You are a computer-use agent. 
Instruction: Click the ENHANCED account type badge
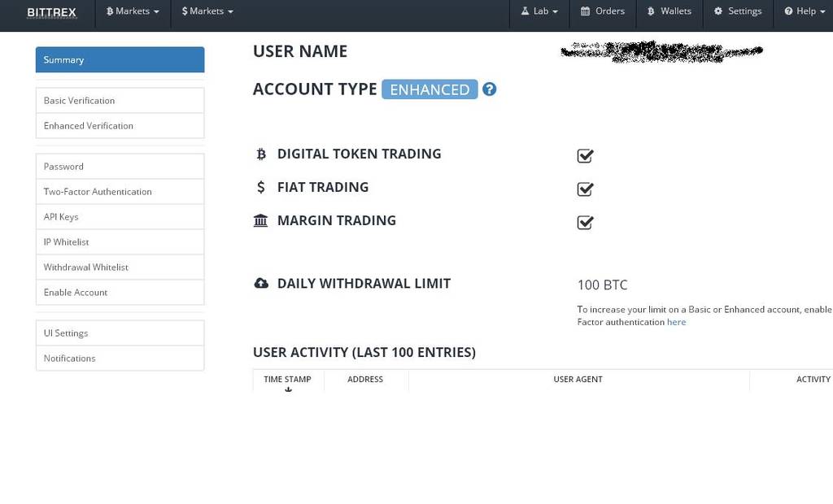(430, 89)
